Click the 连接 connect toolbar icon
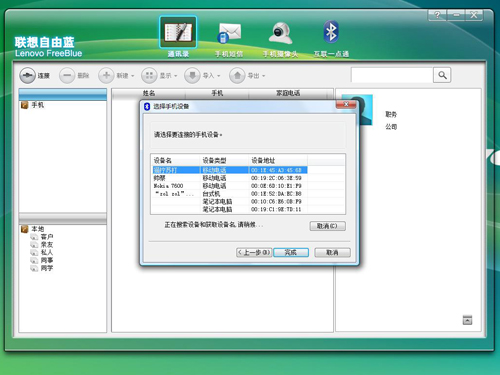This screenshot has width=500, height=375. tap(27, 75)
